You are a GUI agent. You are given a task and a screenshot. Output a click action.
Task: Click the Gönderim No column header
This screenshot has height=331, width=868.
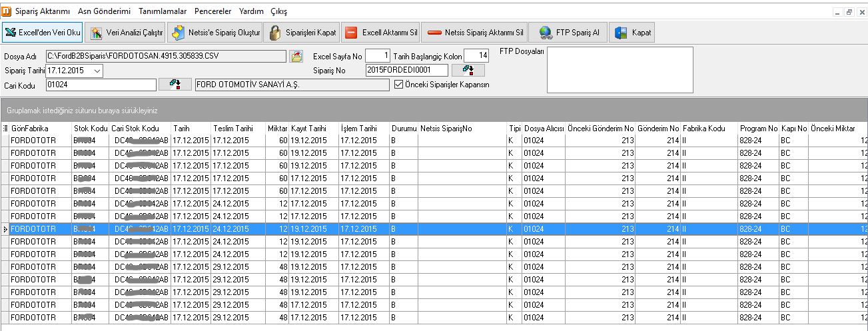coord(657,128)
